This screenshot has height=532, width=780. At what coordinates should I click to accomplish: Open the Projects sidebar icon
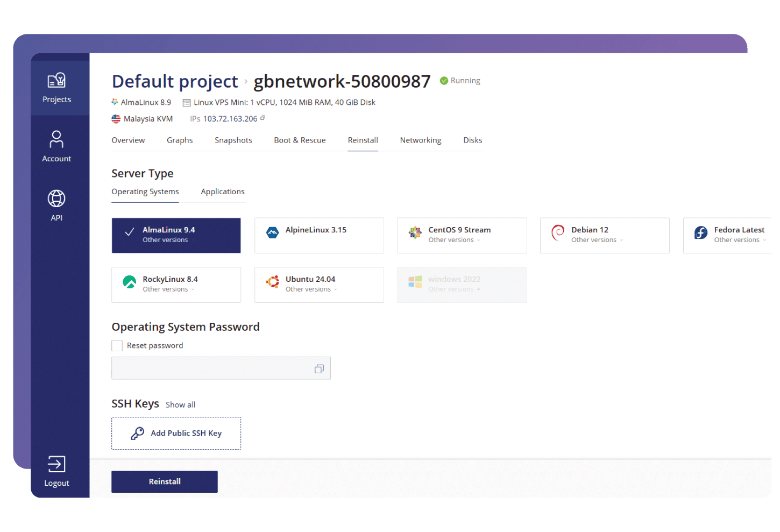[56, 81]
